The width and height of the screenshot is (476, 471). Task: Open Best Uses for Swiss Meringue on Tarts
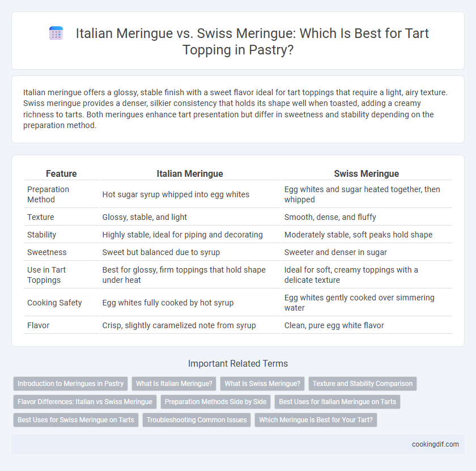coord(76,419)
